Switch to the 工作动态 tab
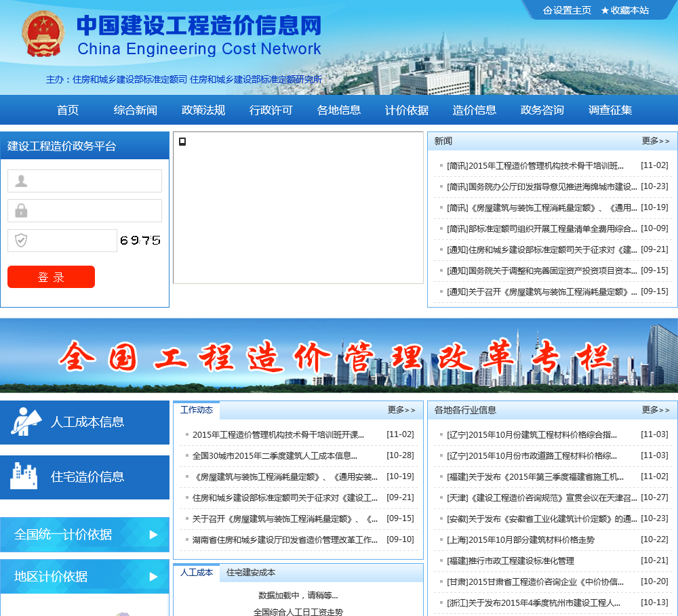 (x=197, y=410)
